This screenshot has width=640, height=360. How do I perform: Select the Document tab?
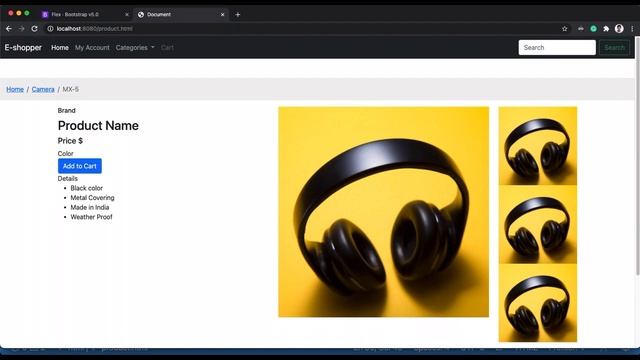[x=182, y=15]
